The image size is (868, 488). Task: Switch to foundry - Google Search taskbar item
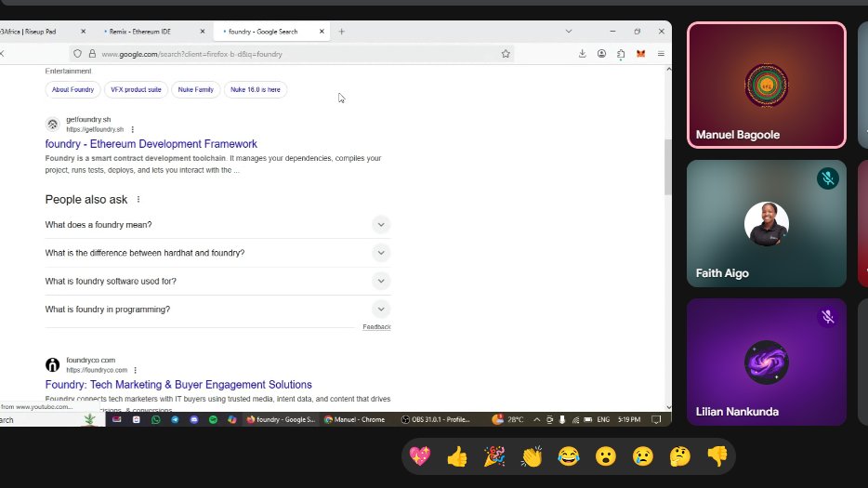click(281, 420)
